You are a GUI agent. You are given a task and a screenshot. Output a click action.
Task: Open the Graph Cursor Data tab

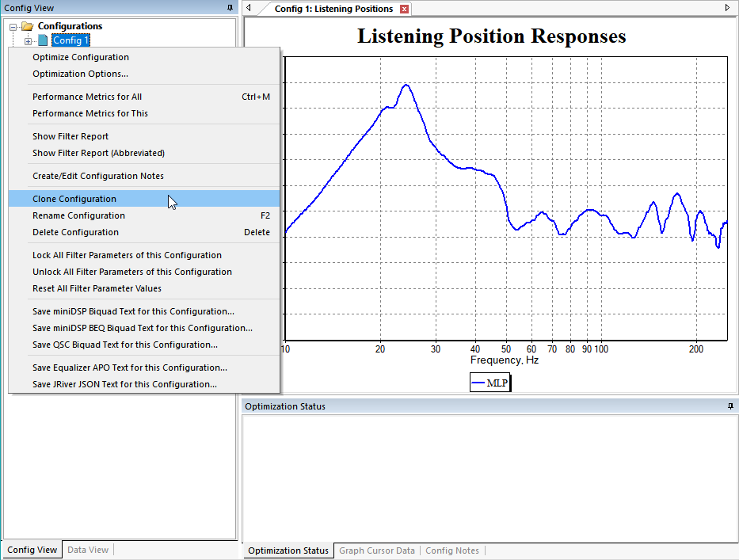point(376,550)
